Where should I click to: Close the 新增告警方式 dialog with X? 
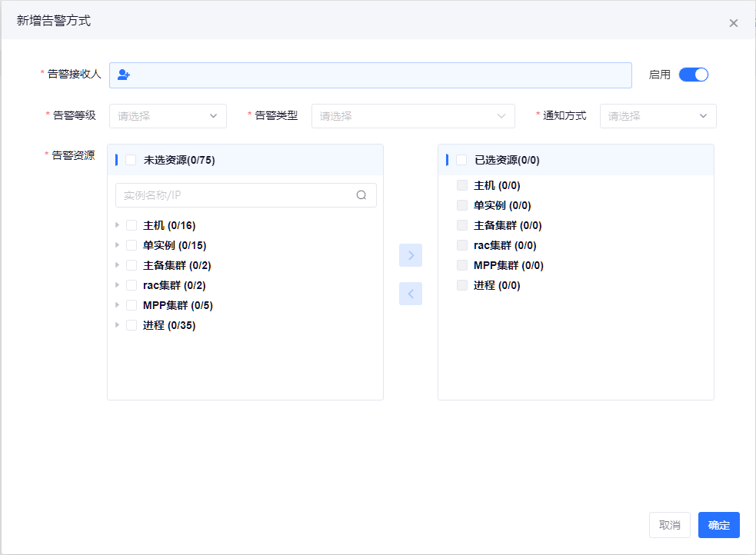[733, 23]
